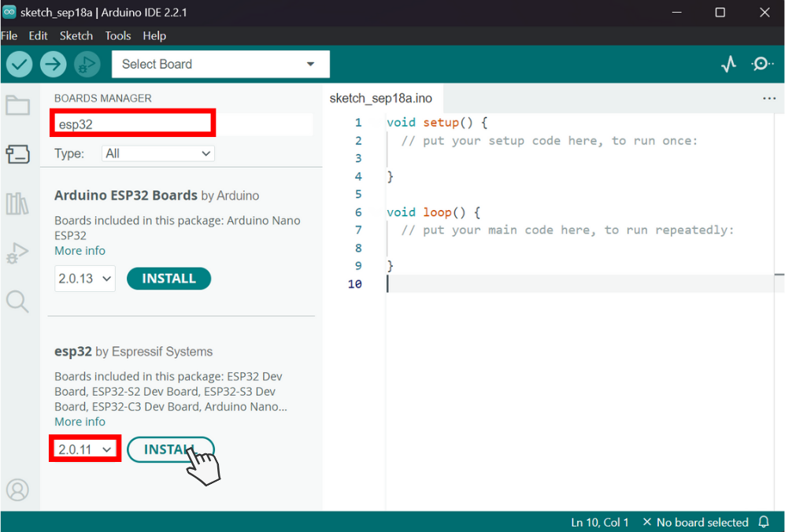Open the Tools menu
This screenshot has height=532, width=785.
(x=117, y=36)
